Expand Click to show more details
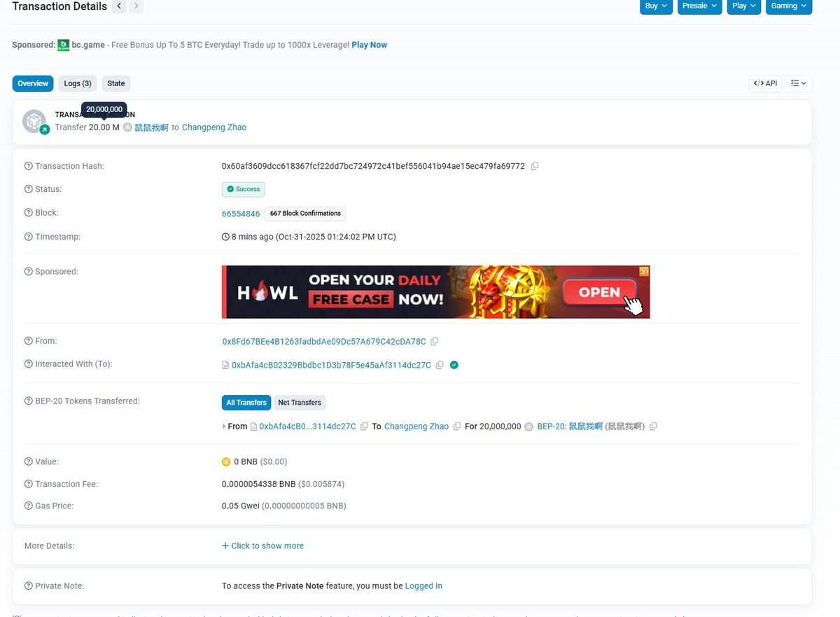Image resolution: width=840 pixels, height=617 pixels. (x=262, y=546)
